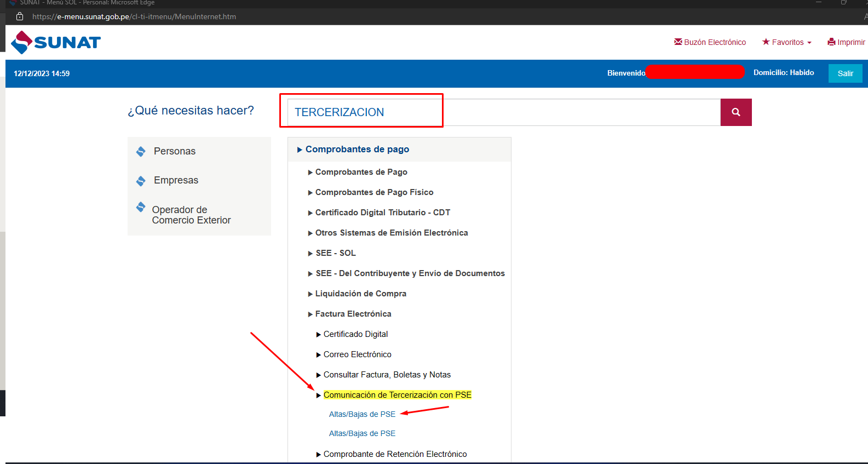Expand Consultar Factura, Boletas y Notas

(387, 375)
